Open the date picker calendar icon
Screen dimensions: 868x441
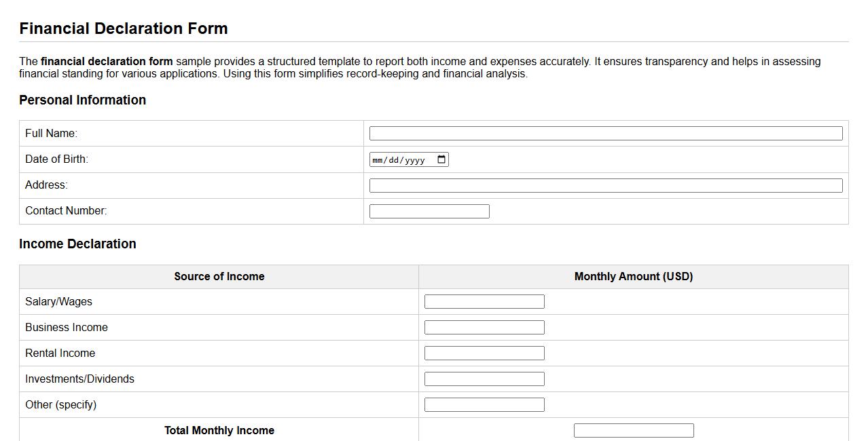pos(440,159)
